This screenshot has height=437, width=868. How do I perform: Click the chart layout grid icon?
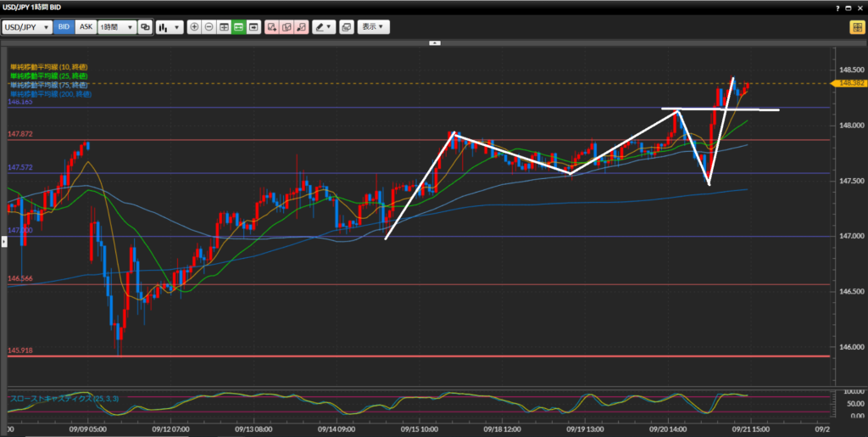pos(224,27)
